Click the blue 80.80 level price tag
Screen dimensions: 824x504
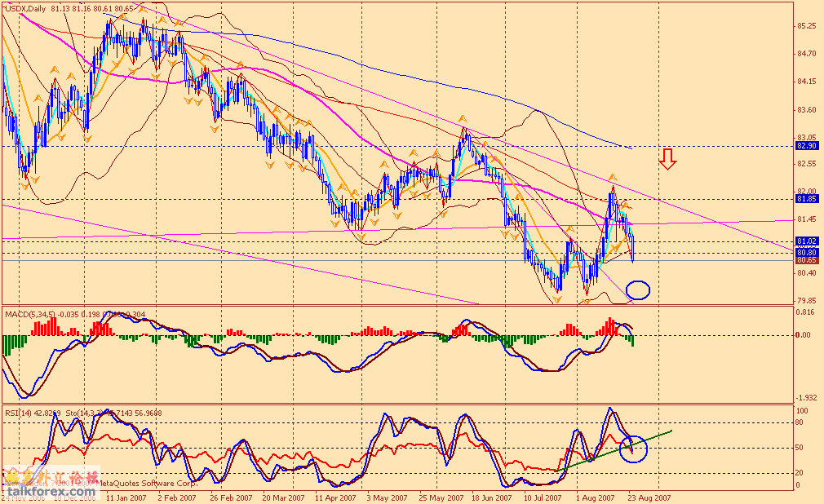point(807,252)
